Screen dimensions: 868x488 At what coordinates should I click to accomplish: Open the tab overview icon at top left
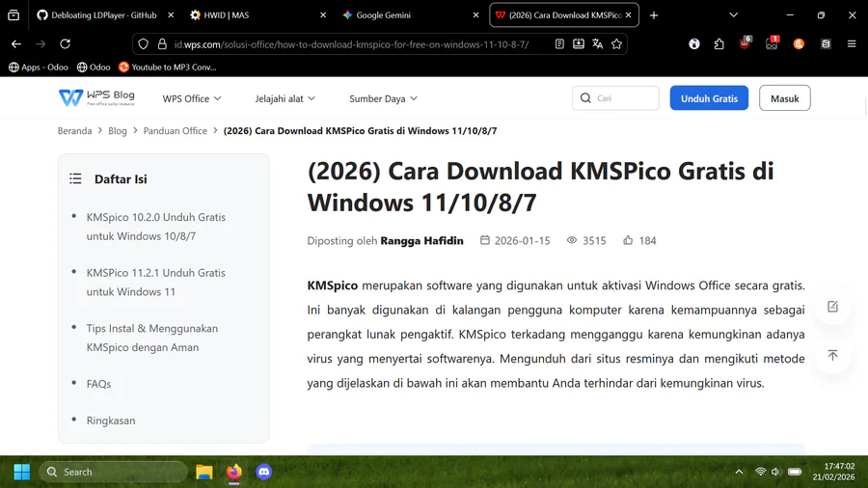14,14
